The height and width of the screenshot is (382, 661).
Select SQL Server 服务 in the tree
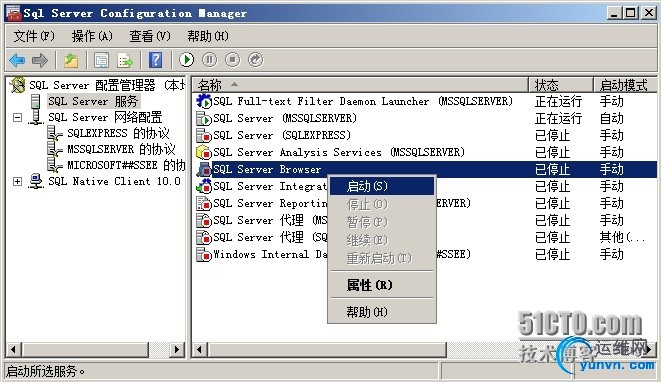point(93,101)
